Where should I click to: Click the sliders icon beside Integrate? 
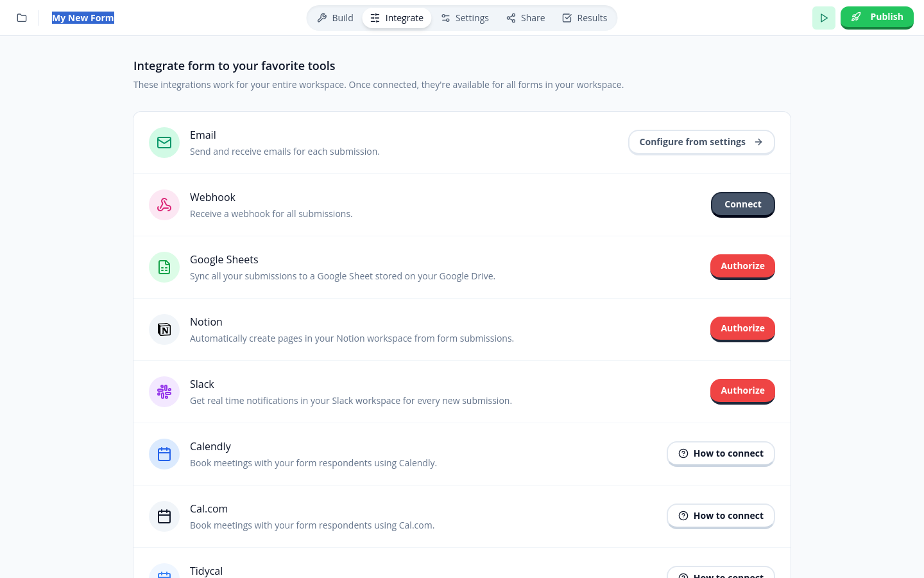click(375, 18)
